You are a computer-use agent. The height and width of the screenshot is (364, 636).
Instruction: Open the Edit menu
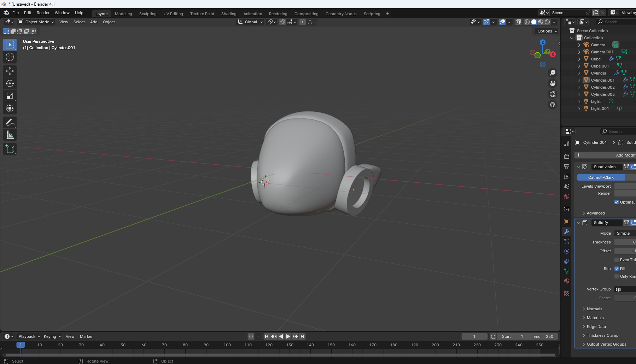pyautogui.click(x=27, y=13)
